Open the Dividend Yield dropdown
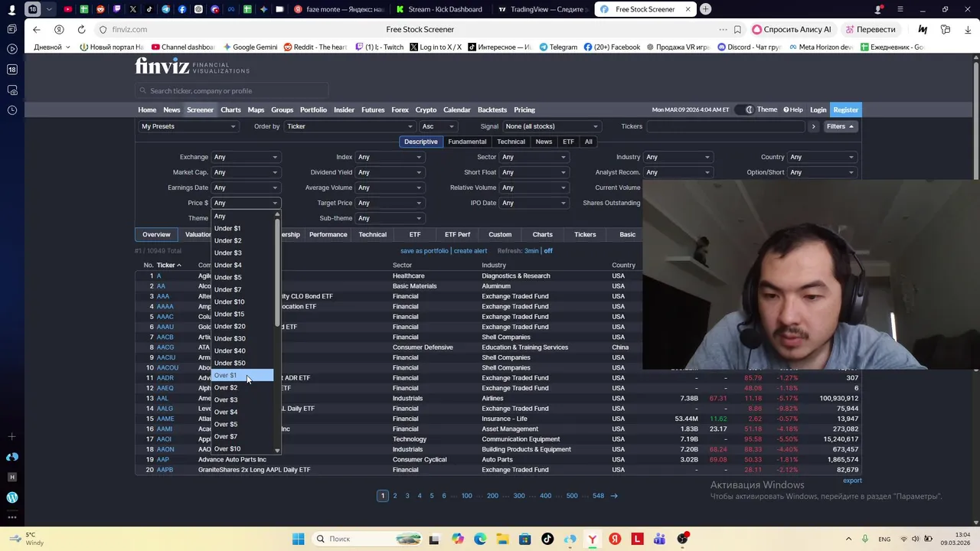 pyautogui.click(x=390, y=172)
